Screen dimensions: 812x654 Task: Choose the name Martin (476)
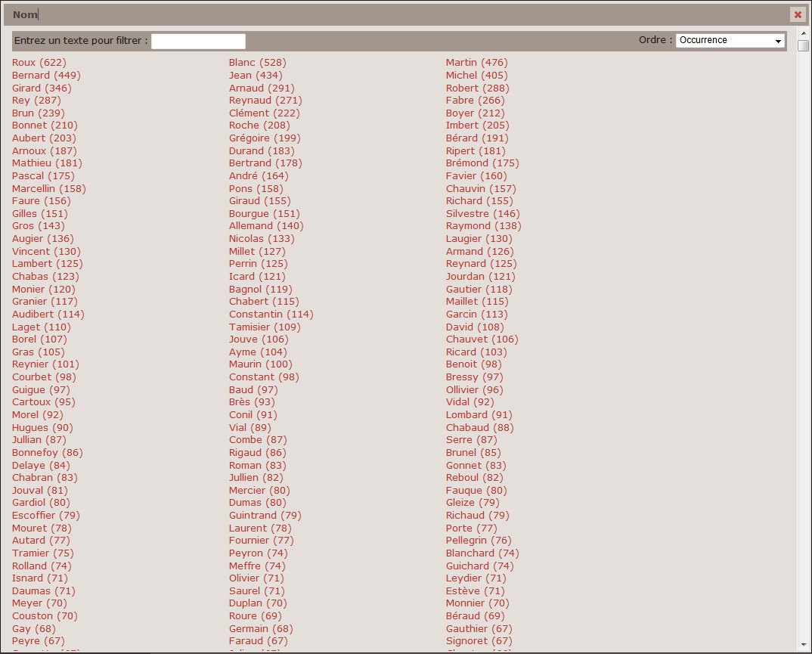click(x=476, y=63)
